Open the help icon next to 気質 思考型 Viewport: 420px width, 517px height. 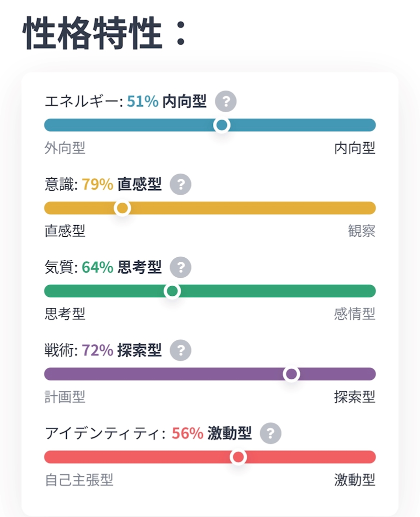tap(180, 267)
